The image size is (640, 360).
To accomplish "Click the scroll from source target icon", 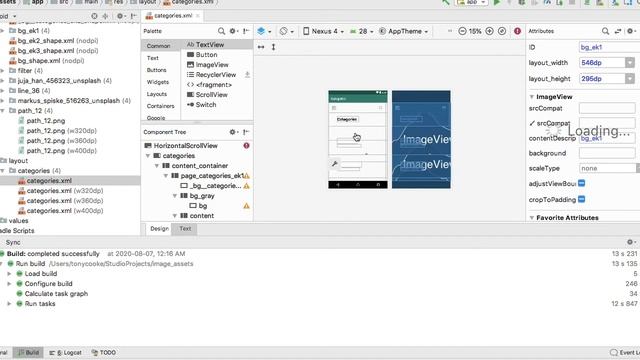I will (x=94, y=16).
